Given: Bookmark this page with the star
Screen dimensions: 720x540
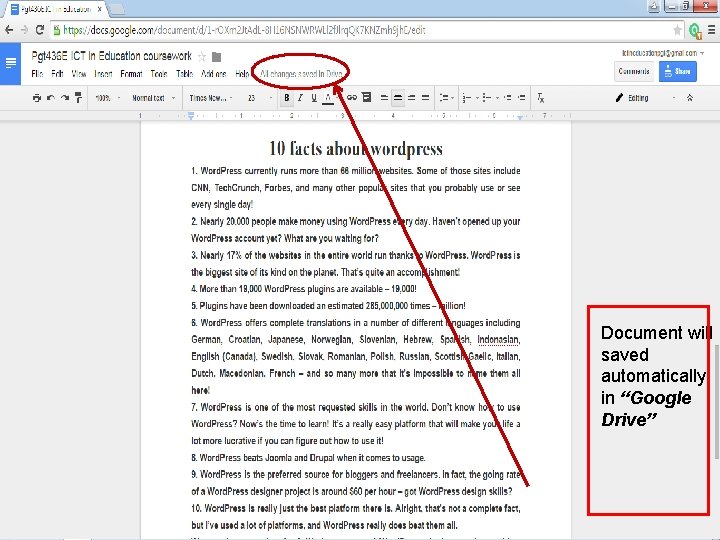Looking at the screenshot, I should click(x=677, y=30).
